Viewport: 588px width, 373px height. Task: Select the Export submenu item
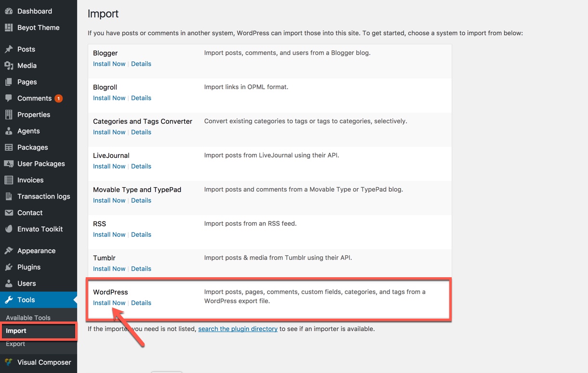point(15,344)
